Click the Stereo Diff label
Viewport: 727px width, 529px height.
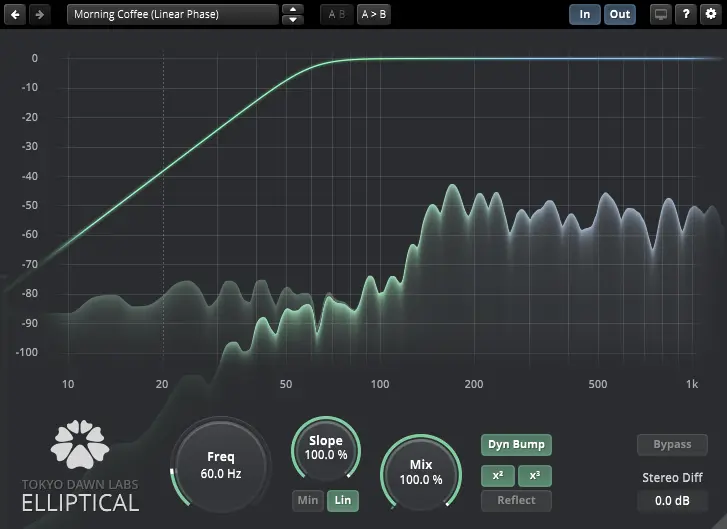click(x=672, y=478)
